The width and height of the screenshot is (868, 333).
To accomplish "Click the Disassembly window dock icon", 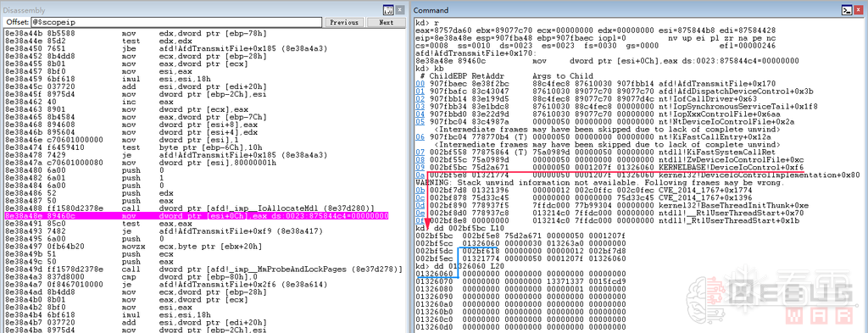I will (388, 10).
